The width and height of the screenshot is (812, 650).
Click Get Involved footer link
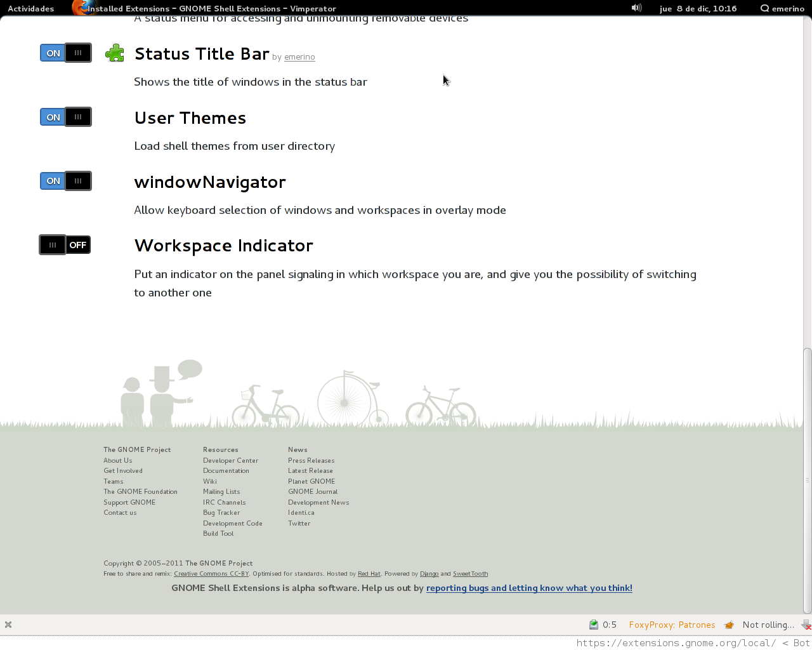pos(123,471)
